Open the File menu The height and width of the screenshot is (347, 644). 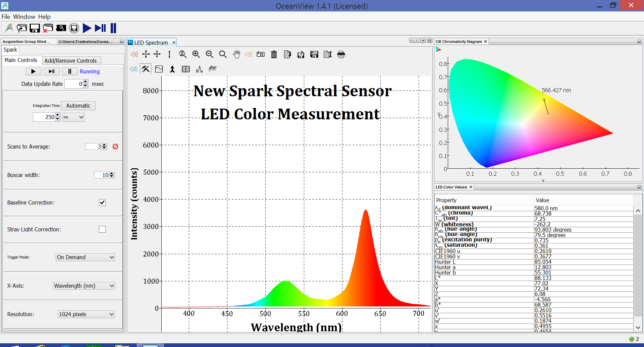tap(6, 17)
